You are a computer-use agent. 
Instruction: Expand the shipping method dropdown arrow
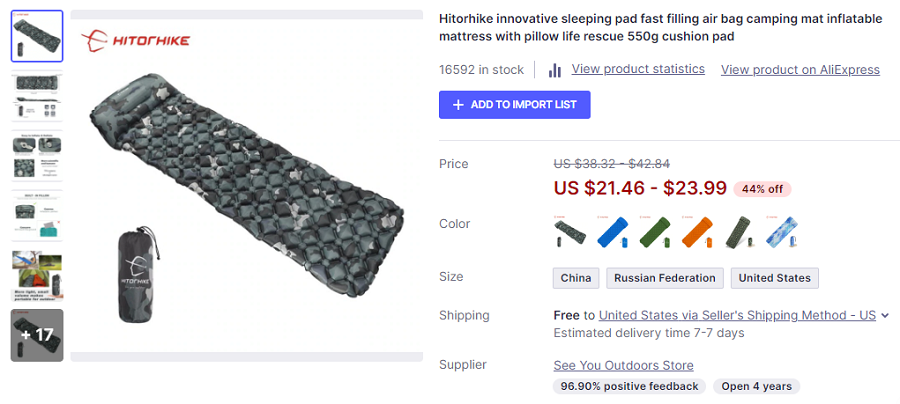[x=885, y=316]
